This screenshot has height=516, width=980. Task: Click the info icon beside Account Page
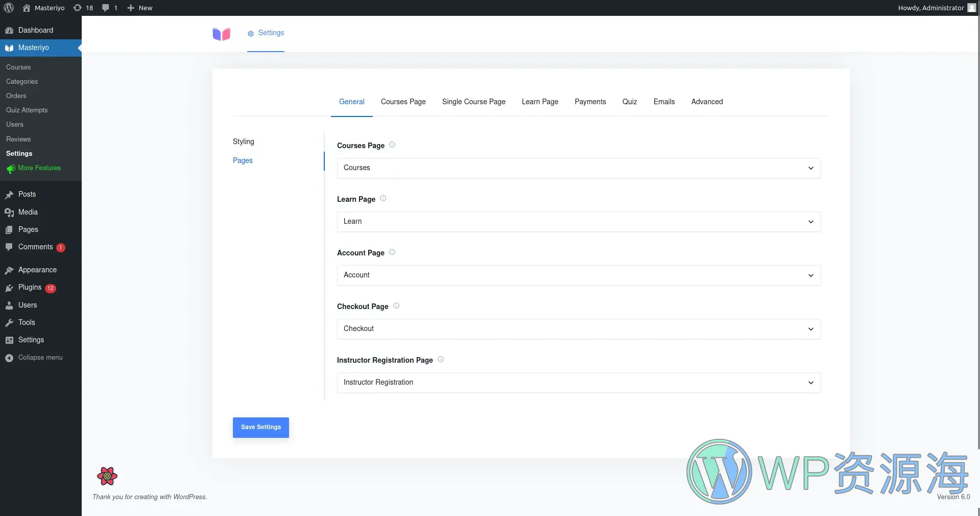pos(392,252)
